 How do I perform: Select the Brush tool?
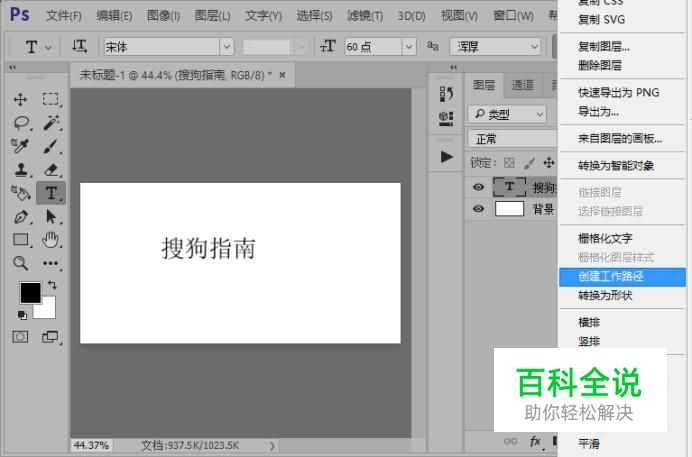pos(51,146)
